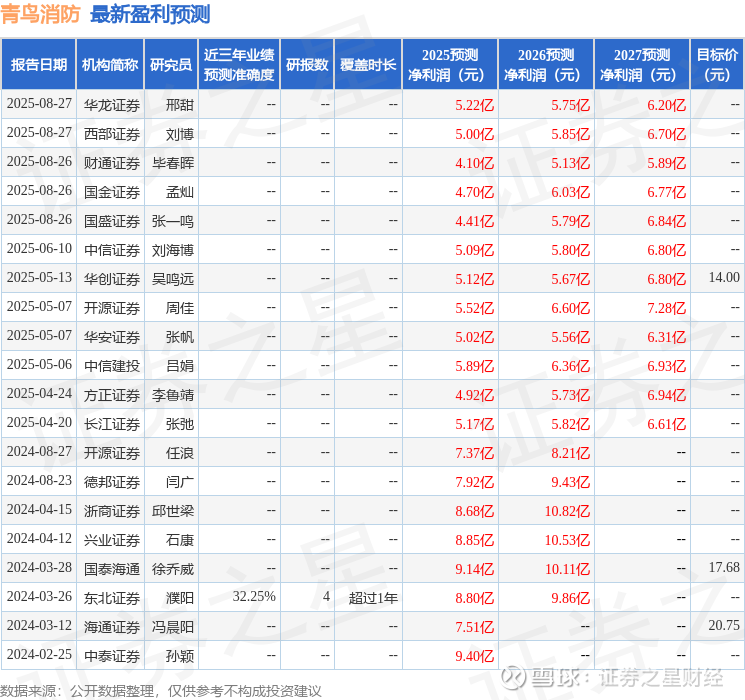Image resolution: width=745 pixels, height=700 pixels.
Task: Click 2026 forecast 8.21亿 value
Action: point(571,453)
